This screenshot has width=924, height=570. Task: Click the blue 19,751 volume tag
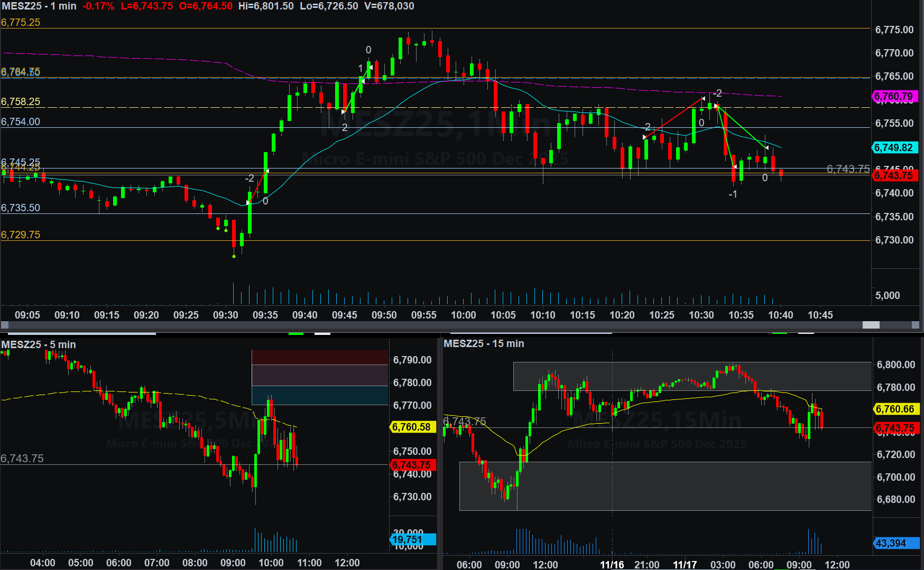pos(413,539)
